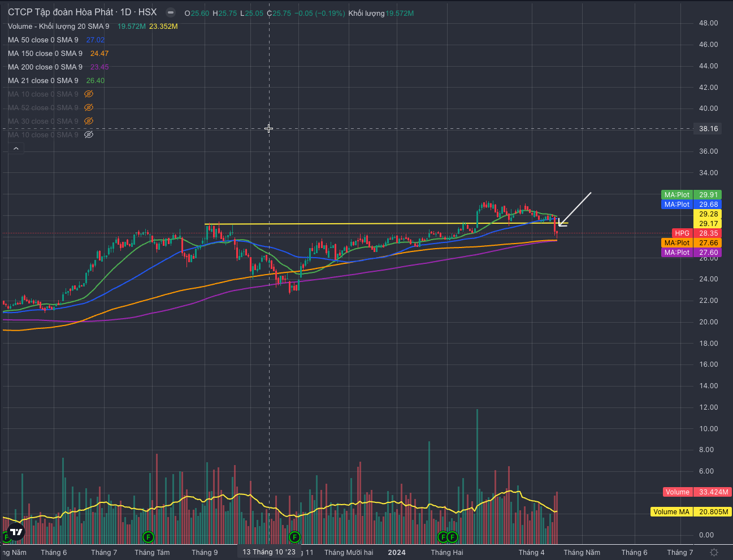Click Tháng Hai on the time axis
This screenshot has width=733, height=560.
pyautogui.click(x=447, y=553)
